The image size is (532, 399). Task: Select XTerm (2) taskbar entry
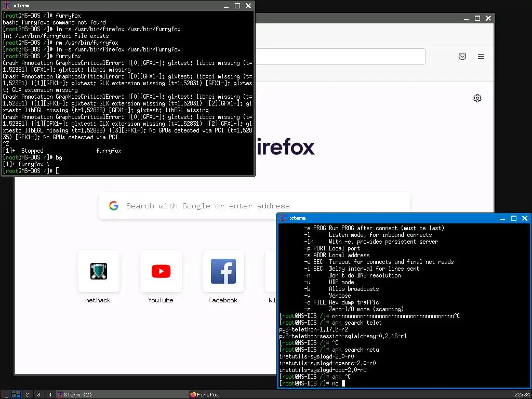point(122,395)
